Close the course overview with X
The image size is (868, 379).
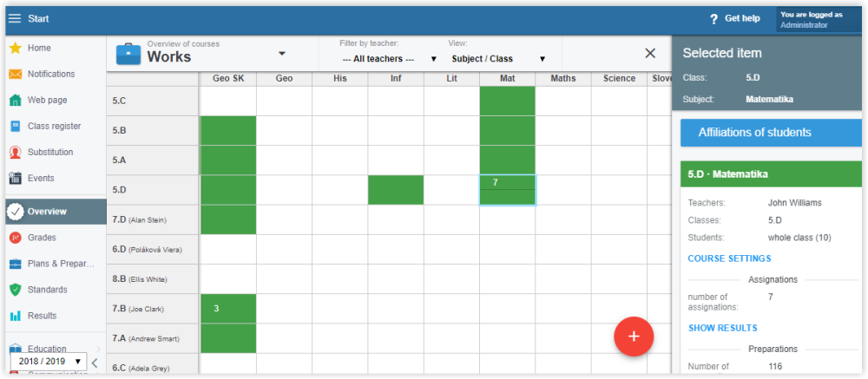click(x=650, y=53)
